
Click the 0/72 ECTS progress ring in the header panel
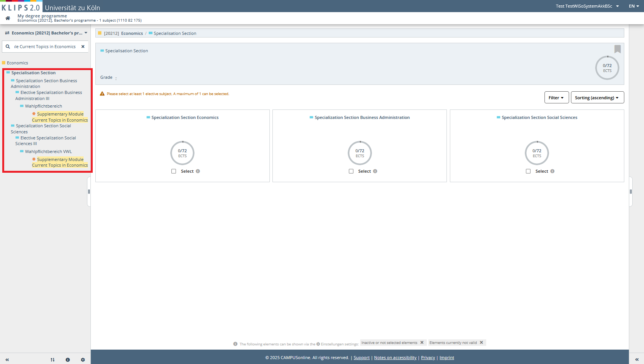[607, 68]
